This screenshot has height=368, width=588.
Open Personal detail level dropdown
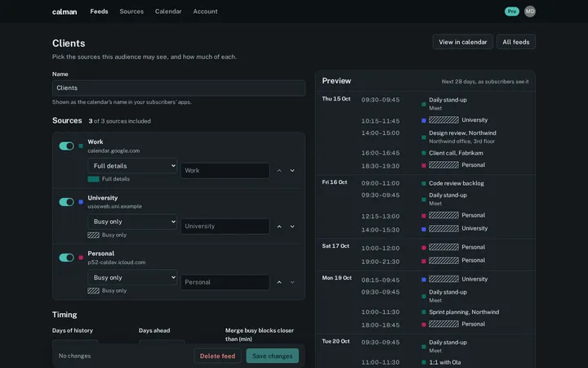[x=132, y=277]
